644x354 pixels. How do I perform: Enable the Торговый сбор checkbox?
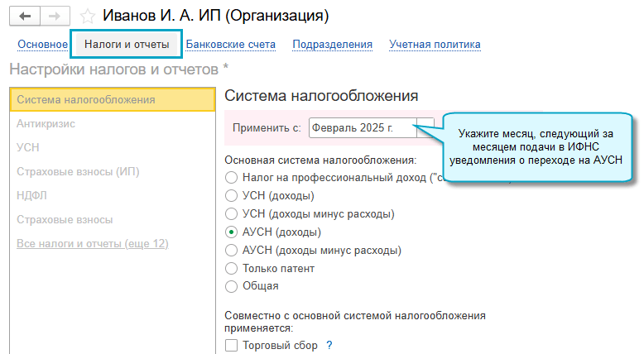pyautogui.click(x=232, y=346)
